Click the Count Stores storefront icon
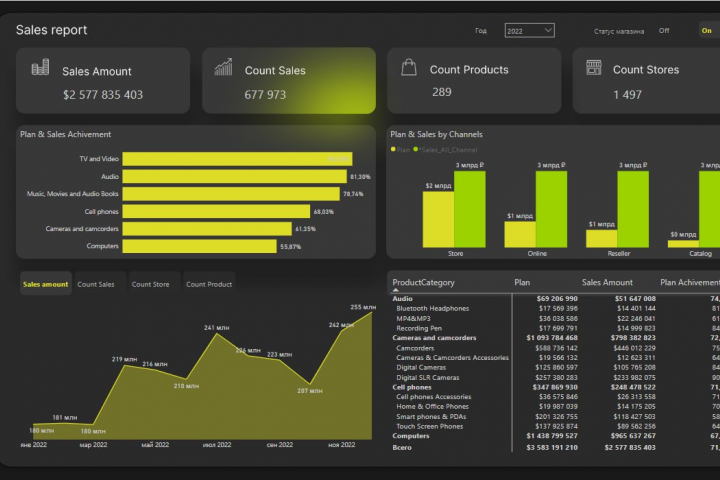720x480 pixels. tap(594, 67)
